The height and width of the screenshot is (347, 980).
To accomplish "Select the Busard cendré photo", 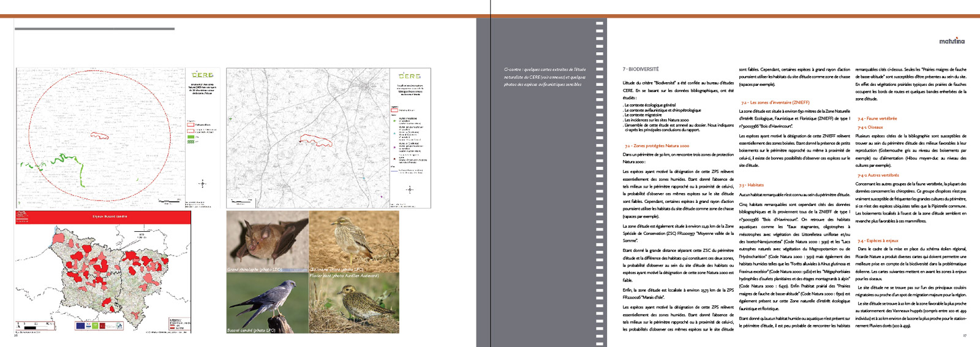I will point(268,303).
